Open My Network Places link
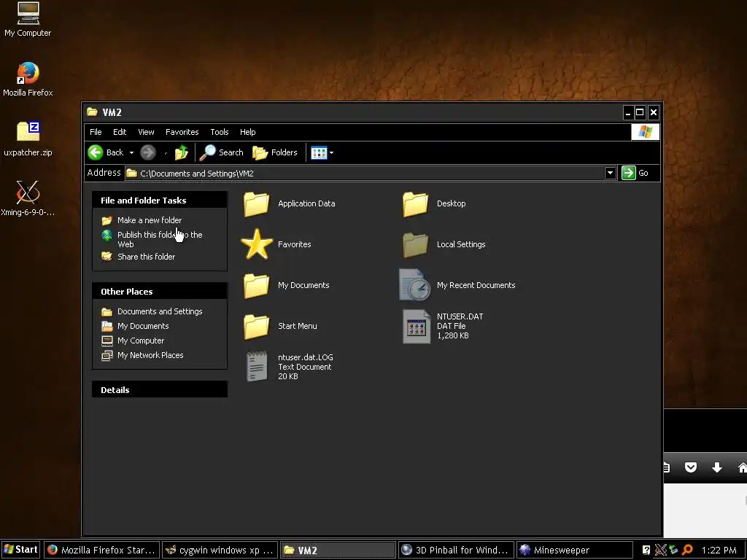 point(150,355)
